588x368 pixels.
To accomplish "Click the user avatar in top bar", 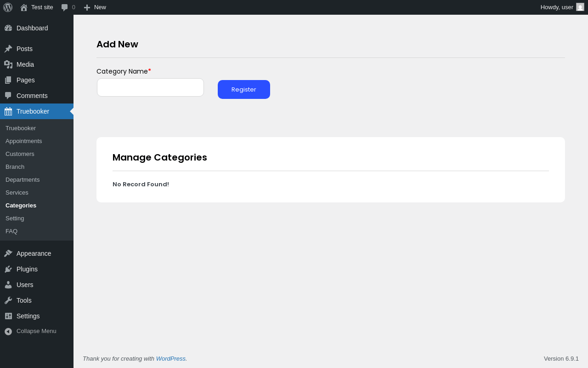I will pyautogui.click(x=580, y=7).
